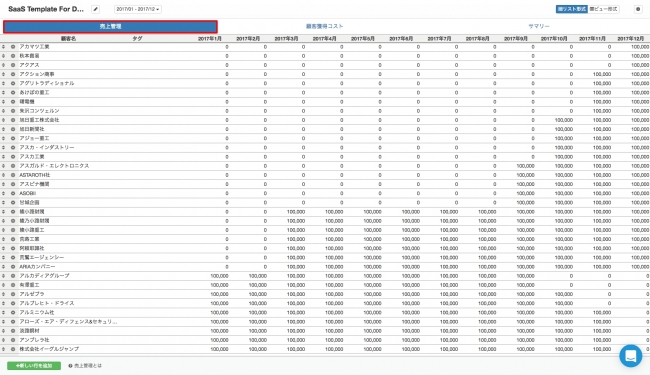The width and height of the screenshot is (650, 375).
Task: Click the reorder handle of アクアス row
Action: tap(4, 65)
